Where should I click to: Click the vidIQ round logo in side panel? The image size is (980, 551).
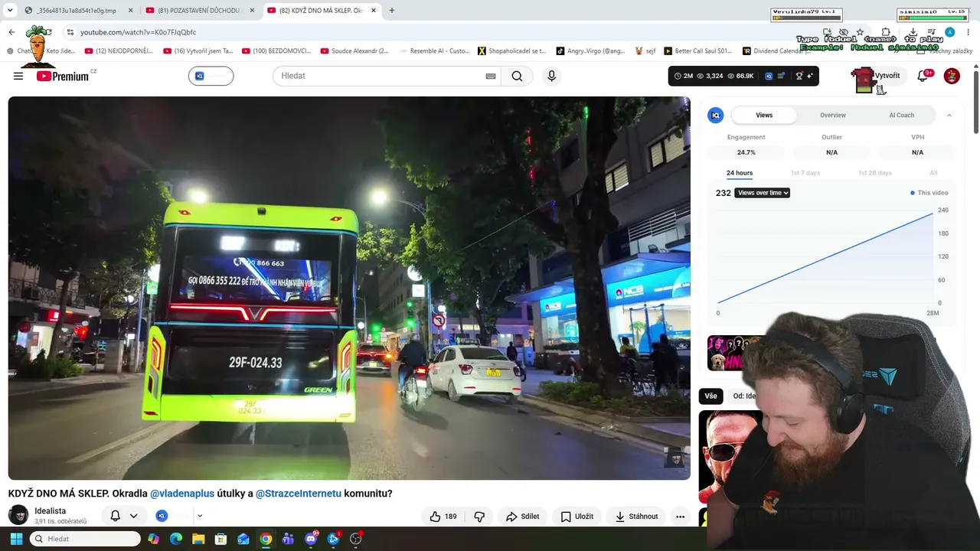tap(716, 115)
